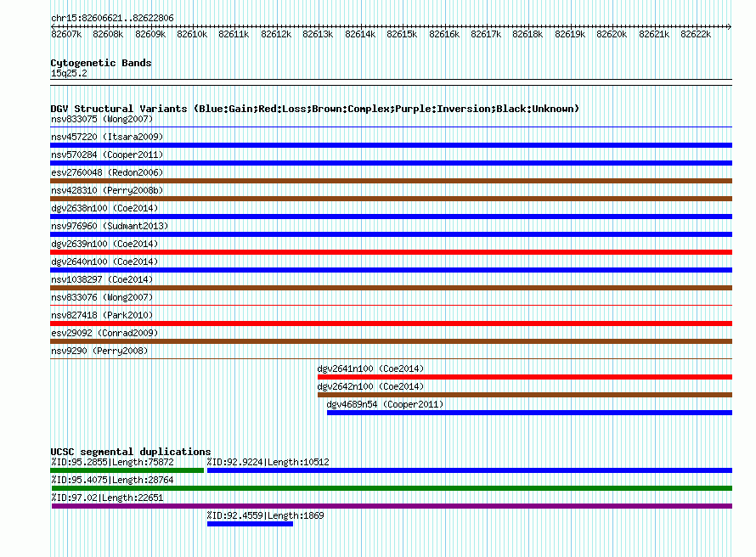Image resolution: width=756 pixels, height=557 pixels.
Task: Click the 82613k ruler tick label
Action: point(318,34)
